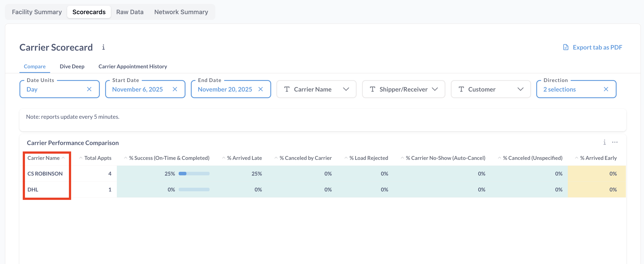
Task: Click the Carrier Name filter text-type icon
Action: [287, 89]
